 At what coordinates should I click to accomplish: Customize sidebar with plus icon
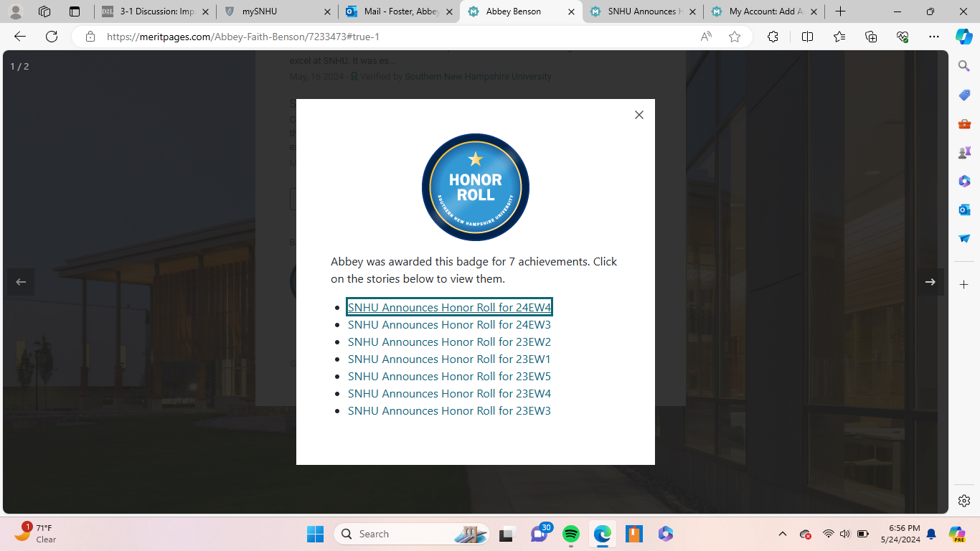point(964,285)
